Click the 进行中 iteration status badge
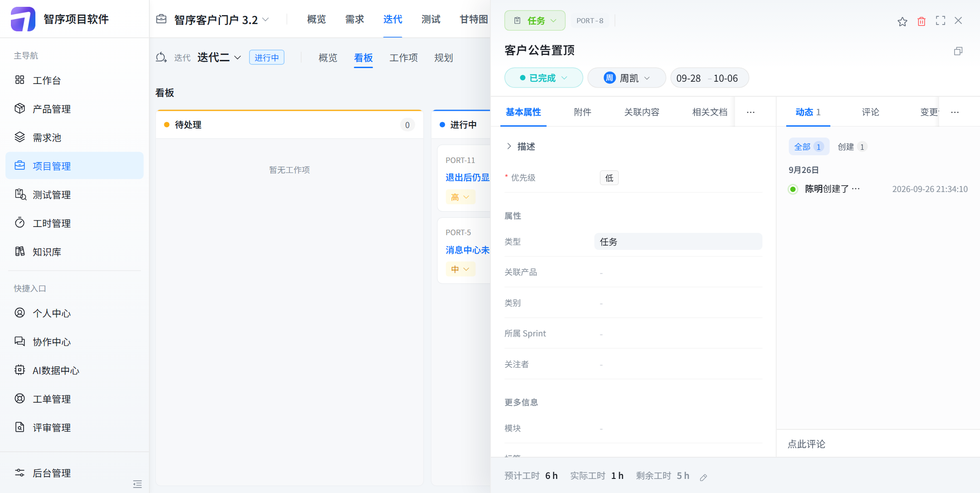The image size is (980, 493). click(267, 58)
